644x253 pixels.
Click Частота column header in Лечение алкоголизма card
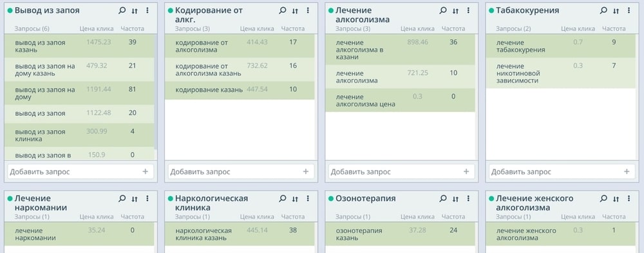(x=453, y=29)
